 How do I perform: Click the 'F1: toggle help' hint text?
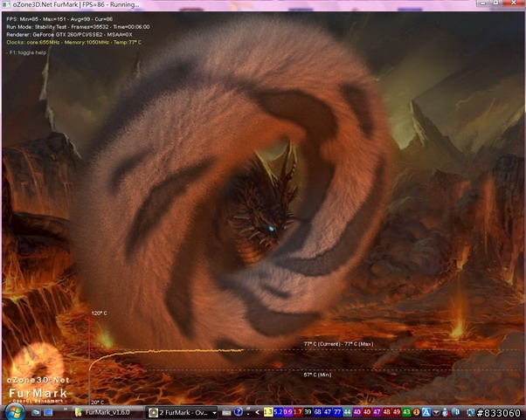tap(26, 52)
